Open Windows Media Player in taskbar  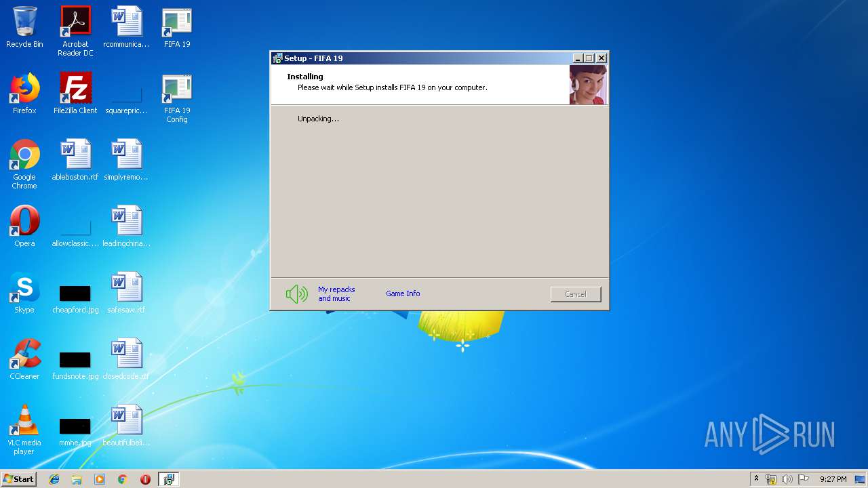(100, 479)
